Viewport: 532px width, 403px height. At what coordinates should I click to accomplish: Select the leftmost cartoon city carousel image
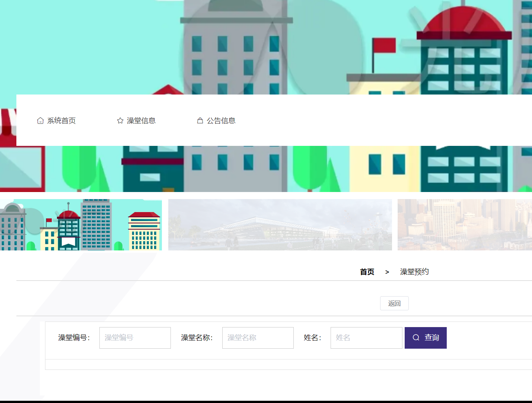tap(81, 224)
